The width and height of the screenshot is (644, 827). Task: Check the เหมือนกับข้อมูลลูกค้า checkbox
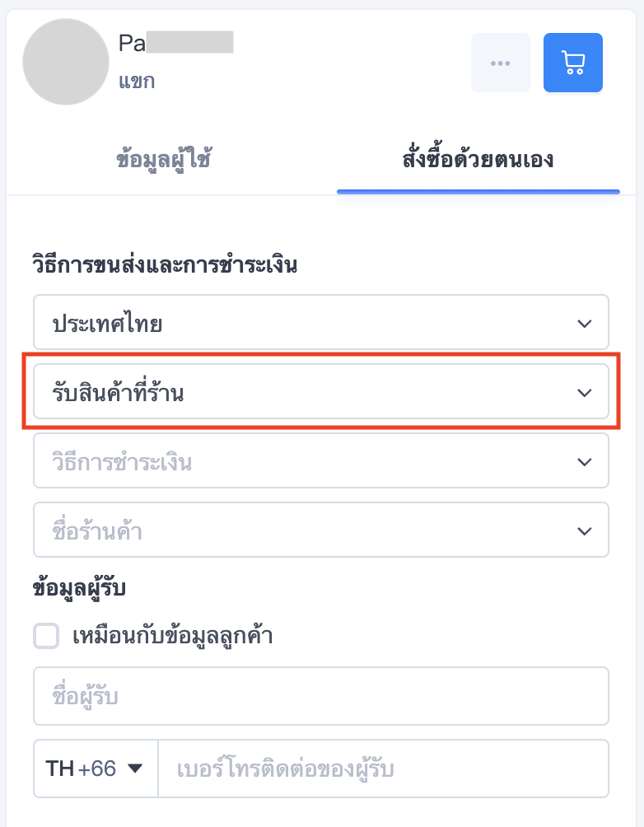click(x=46, y=636)
